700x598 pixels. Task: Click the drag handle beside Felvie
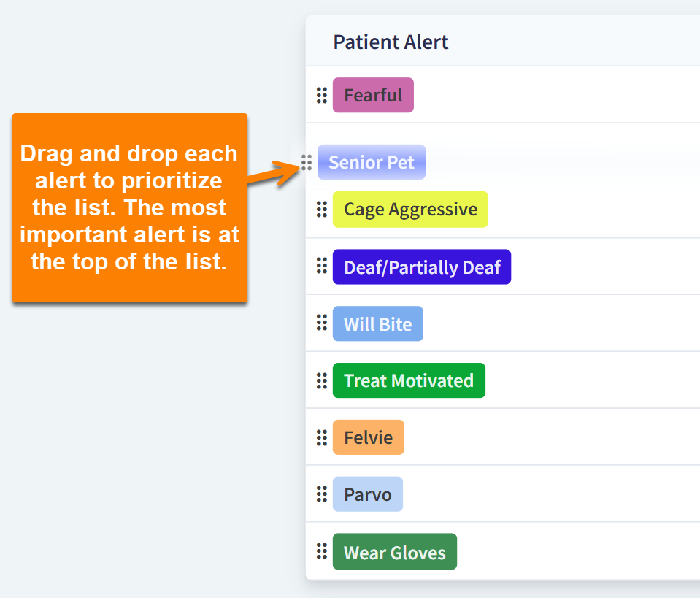click(x=321, y=437)
